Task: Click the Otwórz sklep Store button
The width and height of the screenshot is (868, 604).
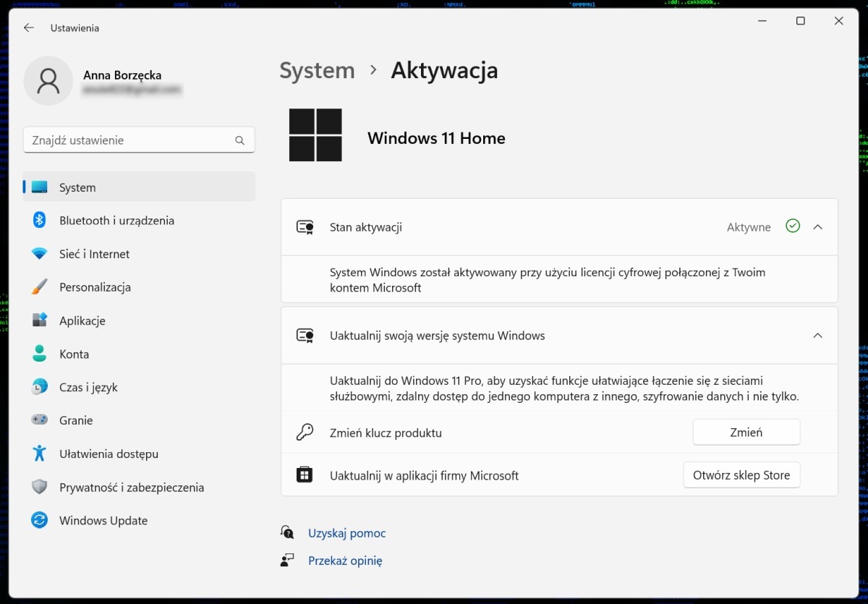Action: (741, 475)
